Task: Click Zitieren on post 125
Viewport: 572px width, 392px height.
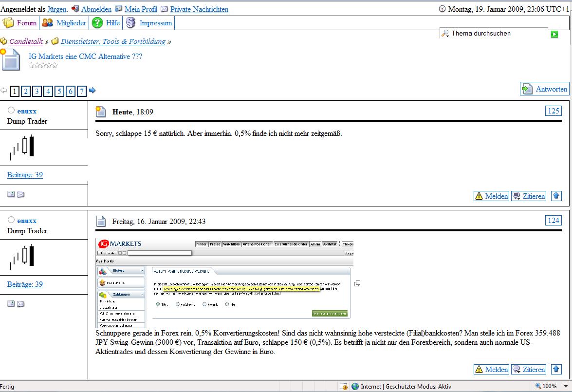Action: point(529,196)
